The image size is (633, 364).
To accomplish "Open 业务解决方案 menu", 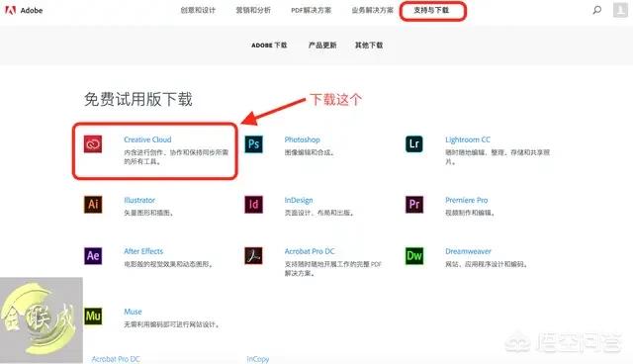I will click(372, 10).
